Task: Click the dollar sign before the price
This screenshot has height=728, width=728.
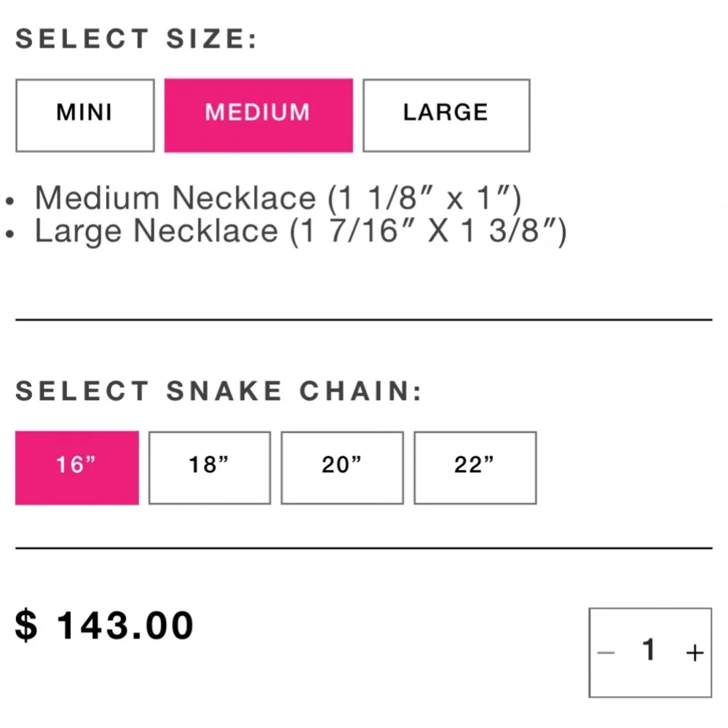Action: coord(26,626)
